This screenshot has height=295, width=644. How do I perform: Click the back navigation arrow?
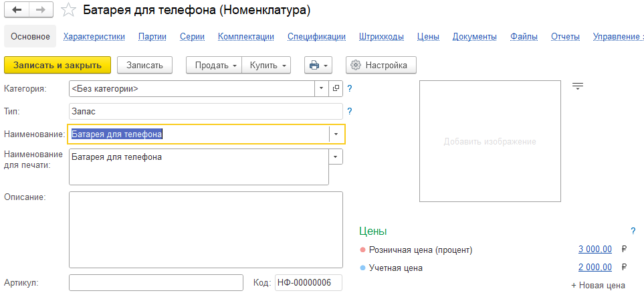[x=17, y=10]
